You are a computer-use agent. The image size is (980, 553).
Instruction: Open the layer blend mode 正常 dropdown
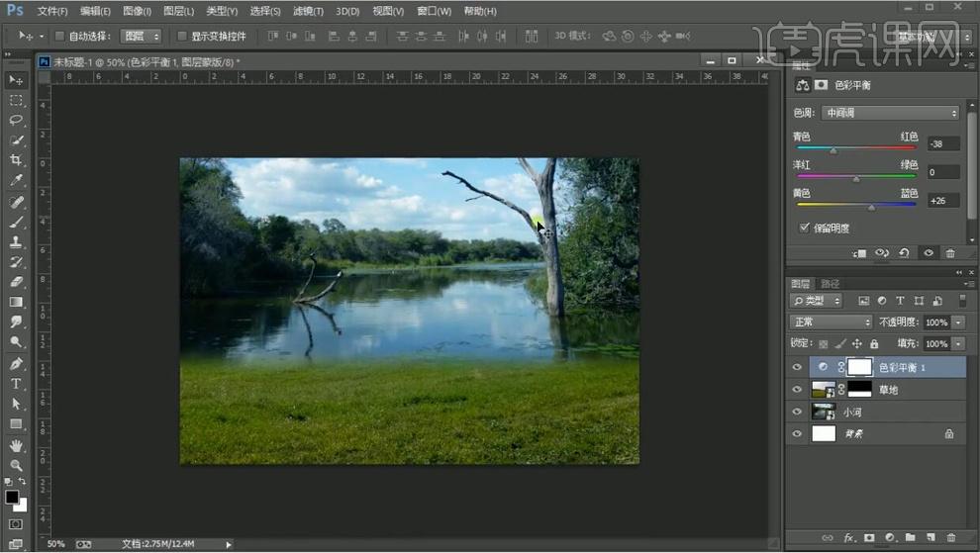click(830, 323)
